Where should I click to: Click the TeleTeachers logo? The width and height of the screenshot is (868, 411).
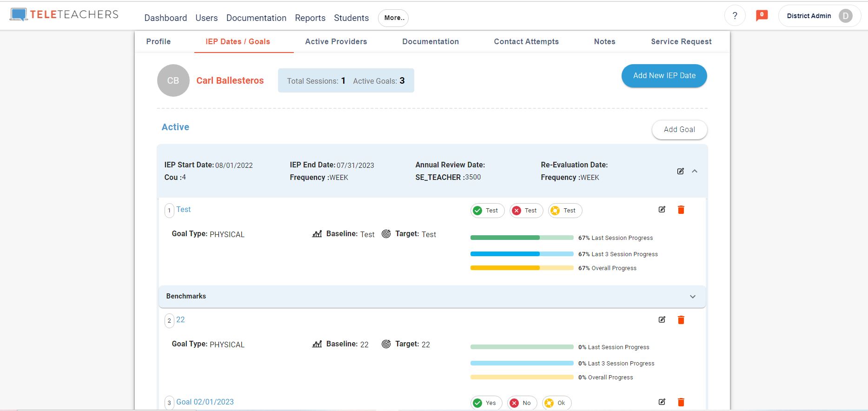click(64, 14)
